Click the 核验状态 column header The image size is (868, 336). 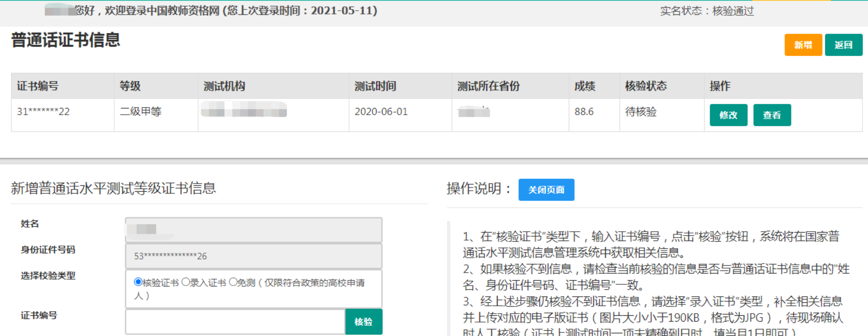pos(645,86)
